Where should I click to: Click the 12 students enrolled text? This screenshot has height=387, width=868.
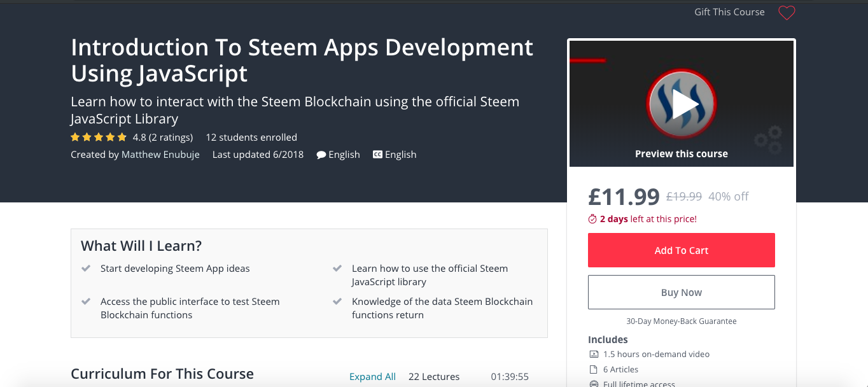pyautogui.click(x=251, y=137)
